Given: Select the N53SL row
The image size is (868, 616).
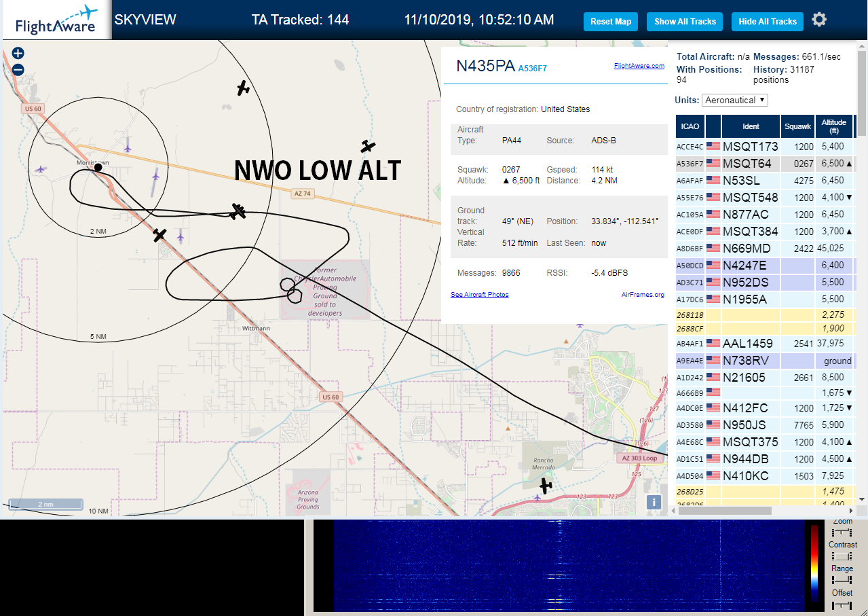Looking at the screenshot, I should tap(766, 180).
